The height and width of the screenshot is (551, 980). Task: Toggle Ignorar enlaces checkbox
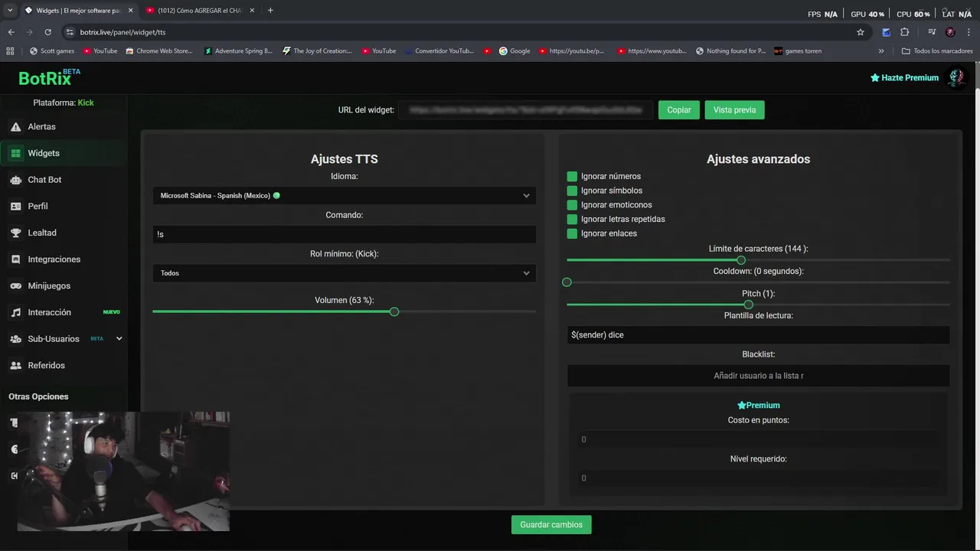[572, 233]
